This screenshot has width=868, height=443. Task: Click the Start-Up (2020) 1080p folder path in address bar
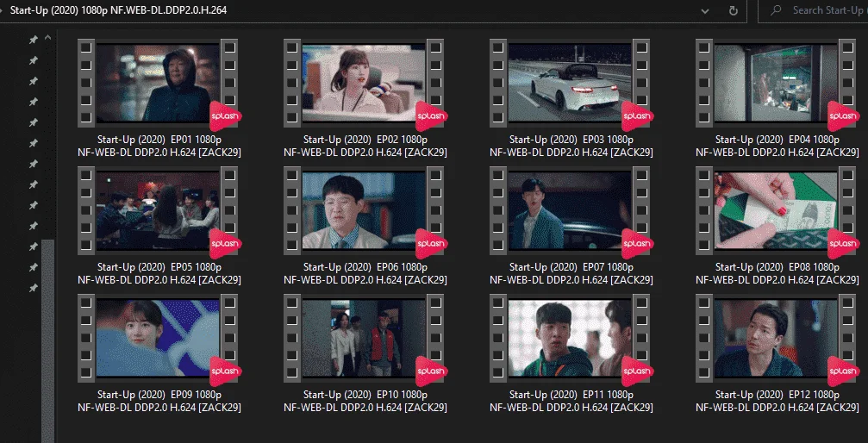pyautogui.click(x=118, y=10)
